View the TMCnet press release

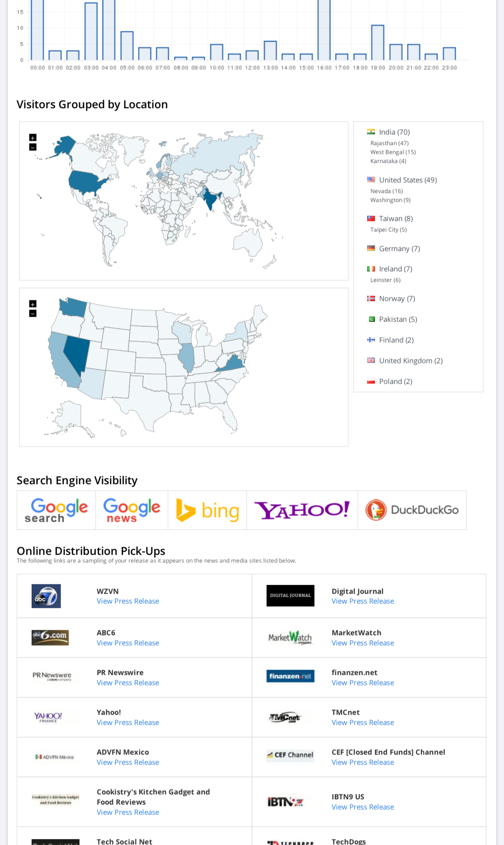[x=363, y=722]
